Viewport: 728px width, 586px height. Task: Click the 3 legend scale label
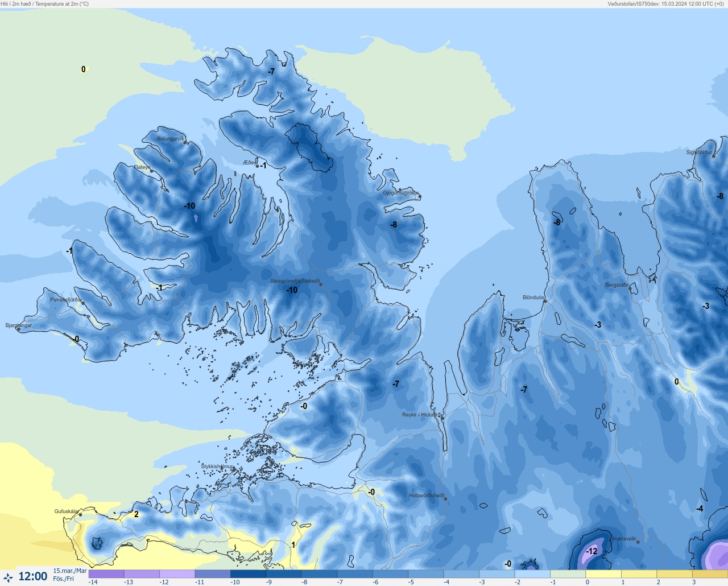[x=694, y=582]
